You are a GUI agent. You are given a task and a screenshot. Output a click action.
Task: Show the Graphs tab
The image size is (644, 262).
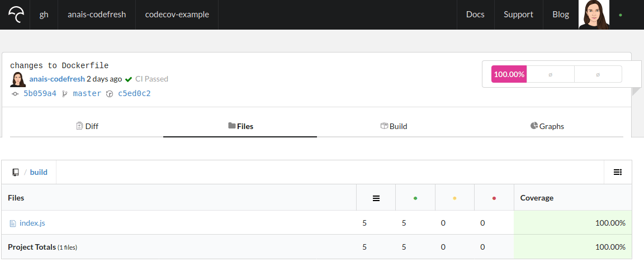pos(547,126)
